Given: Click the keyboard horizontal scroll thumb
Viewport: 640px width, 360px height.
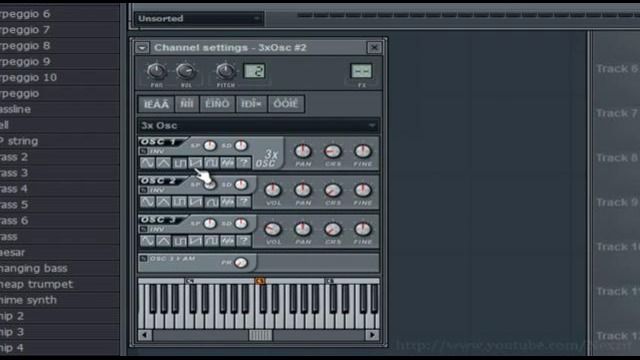Looking at the screenshot, I should (260, 335).
